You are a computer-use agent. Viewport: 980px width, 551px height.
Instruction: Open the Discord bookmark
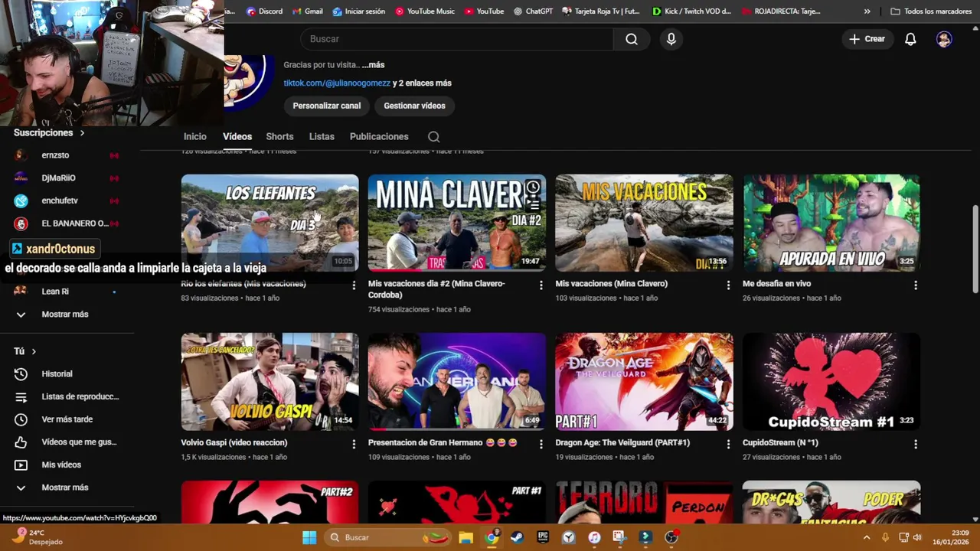264,11
